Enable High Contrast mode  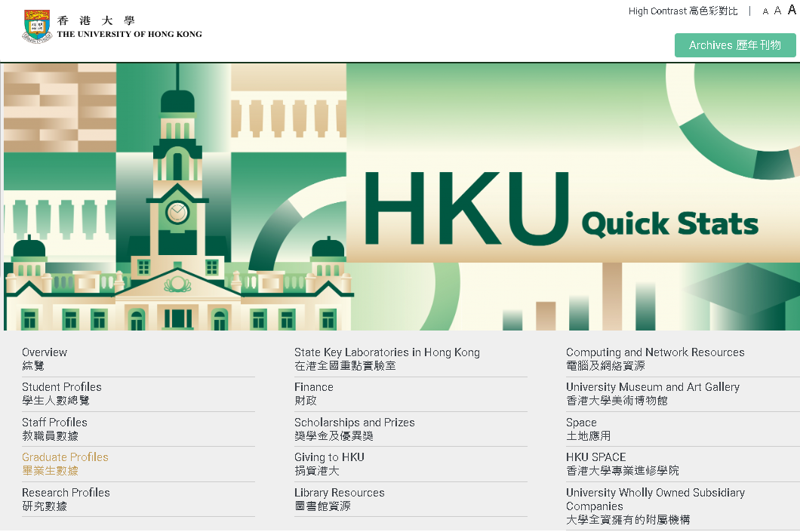pyautogui.click(x=683, y=11)
